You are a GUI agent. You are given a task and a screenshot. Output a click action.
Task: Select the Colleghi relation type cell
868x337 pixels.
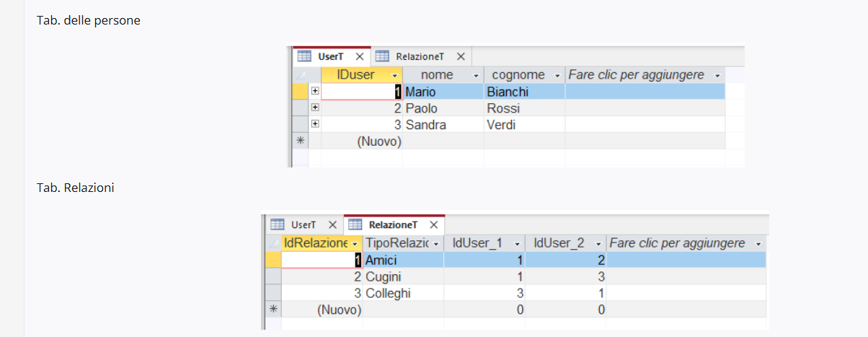403,294
